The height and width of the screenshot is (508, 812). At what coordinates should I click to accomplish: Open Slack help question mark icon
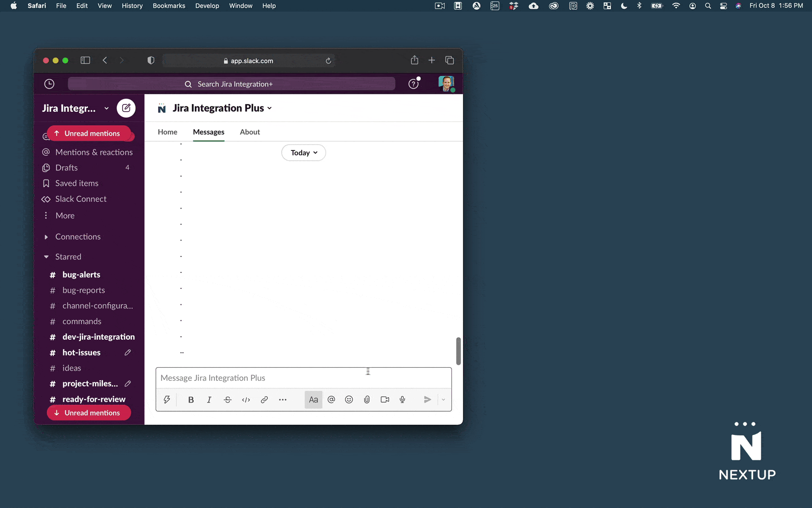point(414,84)
